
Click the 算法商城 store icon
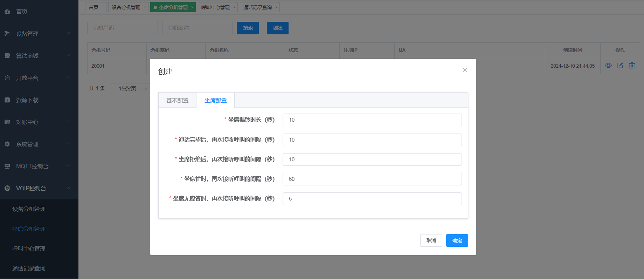click(7, 56)
